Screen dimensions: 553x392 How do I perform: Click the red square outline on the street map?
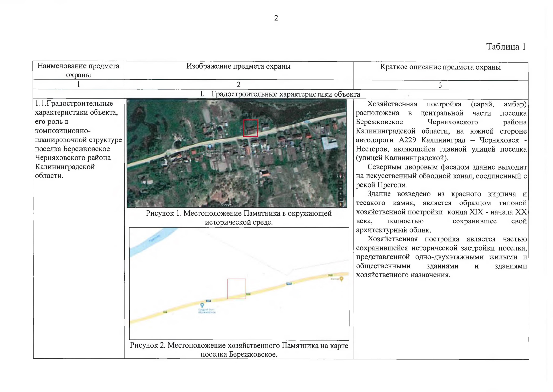[236, 288]
